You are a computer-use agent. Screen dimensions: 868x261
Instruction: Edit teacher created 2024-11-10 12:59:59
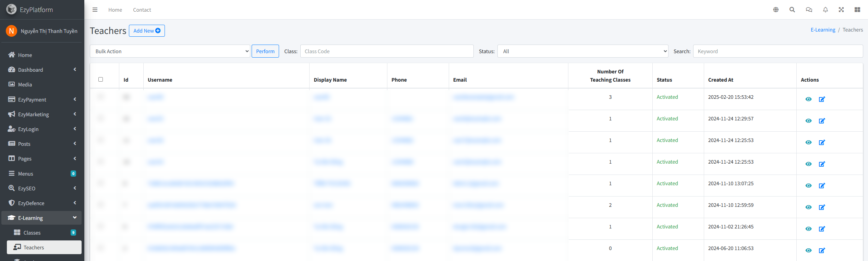822,207
